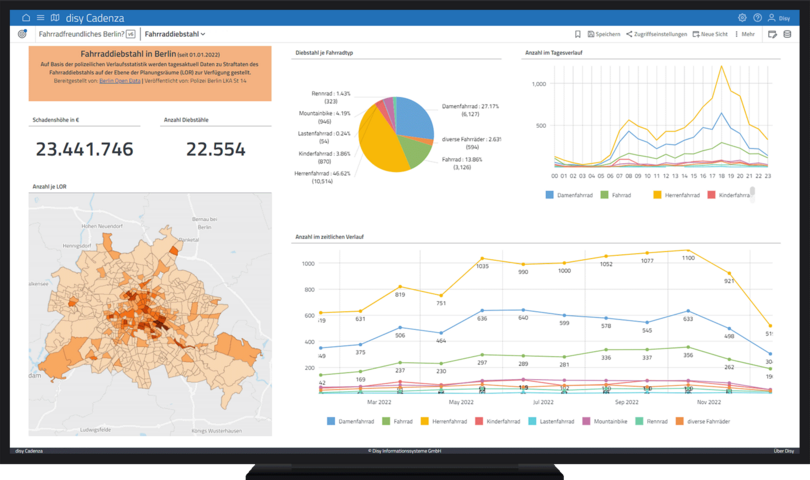This screenshot has height=480, width=810.
Task: Toggle Herrenfahrrad in the Tagesverlauf legend
Action: click(676, 195)
